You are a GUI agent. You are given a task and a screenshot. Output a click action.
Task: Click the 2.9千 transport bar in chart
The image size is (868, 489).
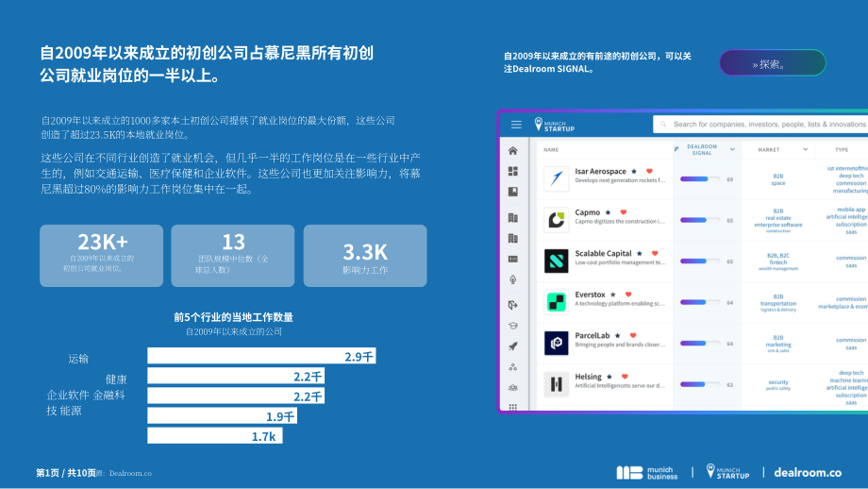pyautogui.click(x=261, y=356)
